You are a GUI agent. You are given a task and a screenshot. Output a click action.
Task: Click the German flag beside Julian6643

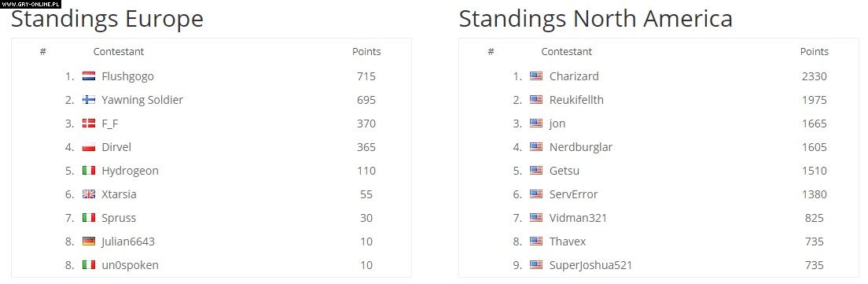[x=89, y=242]
